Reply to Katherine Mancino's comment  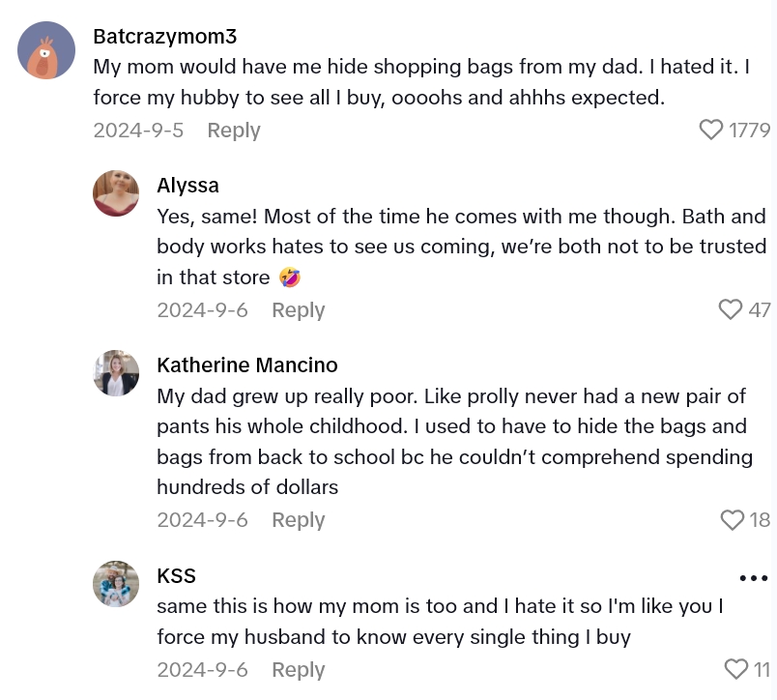click(298, 519)
